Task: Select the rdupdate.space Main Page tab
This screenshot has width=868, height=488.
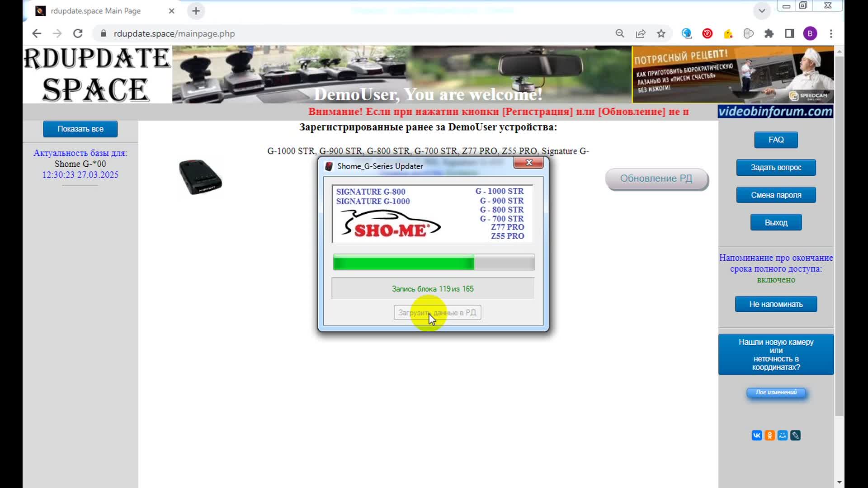Action: (96, 11)
